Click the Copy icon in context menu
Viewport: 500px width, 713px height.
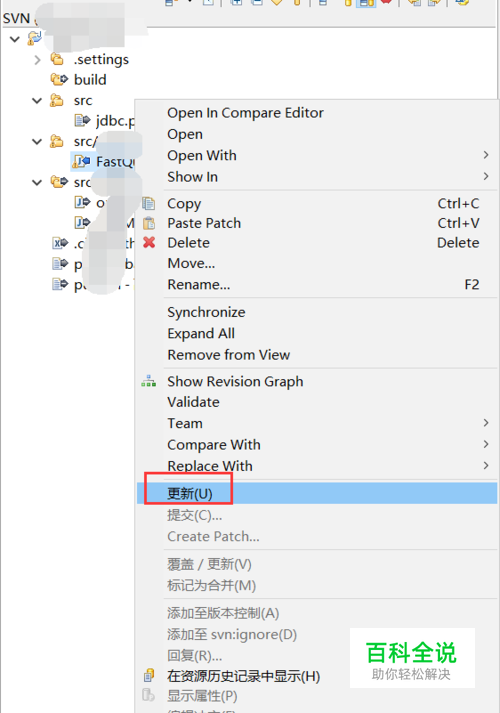tap(149, 203)
